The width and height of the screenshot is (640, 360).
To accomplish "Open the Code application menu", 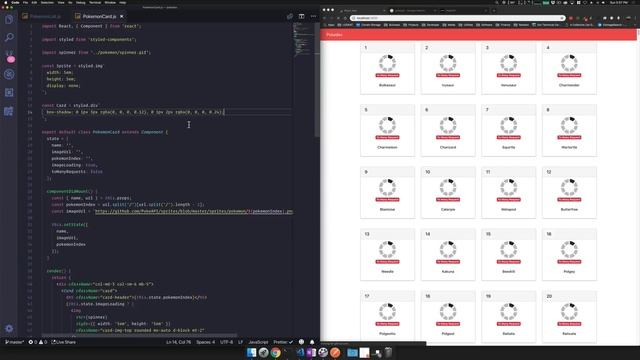I will (x=15, y=2).
